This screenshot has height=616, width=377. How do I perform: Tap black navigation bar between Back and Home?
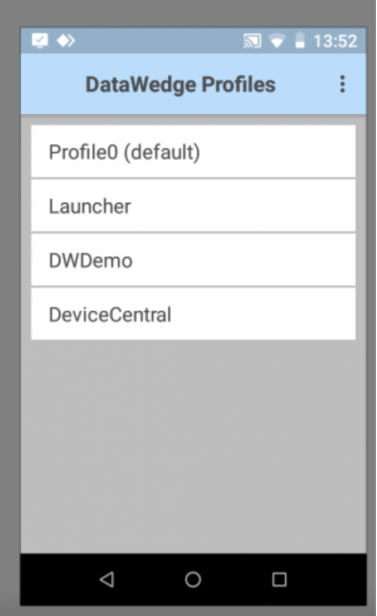[x=150, y=579]
